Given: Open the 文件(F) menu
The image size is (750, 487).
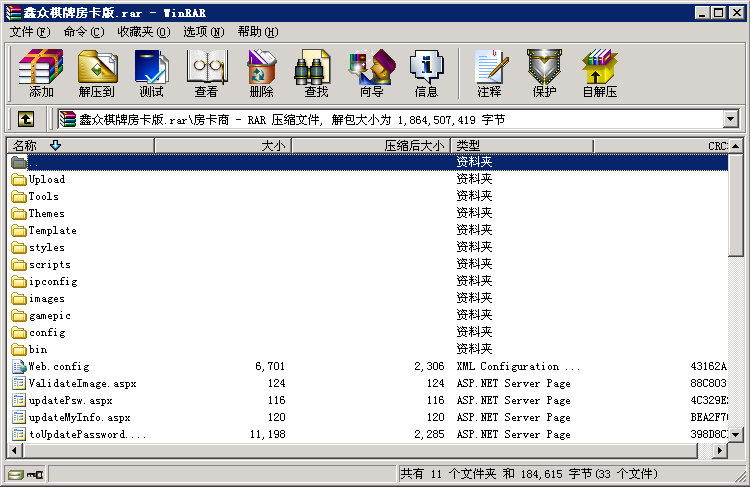Looking at the screenshot, I should pyautogui.click(x=30, y=32).
